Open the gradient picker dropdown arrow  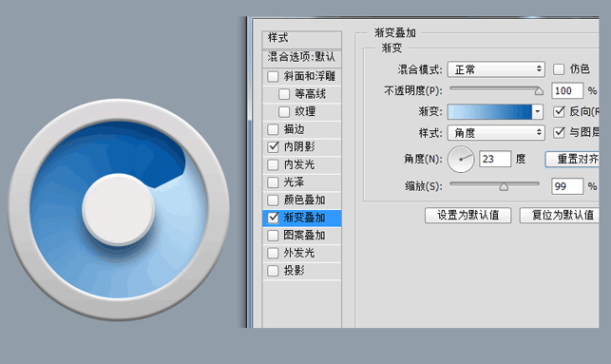coord(537,112)
